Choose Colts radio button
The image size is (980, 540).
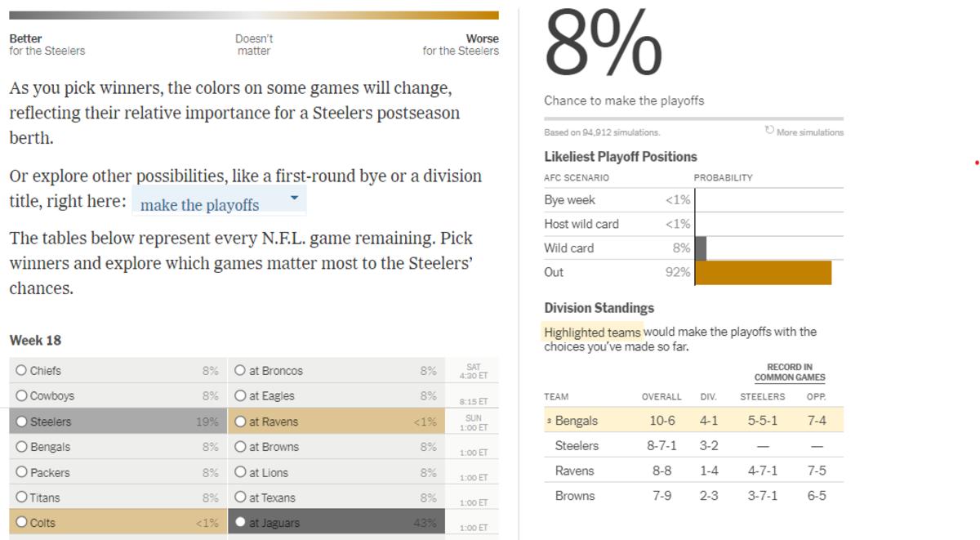(21, 523)
